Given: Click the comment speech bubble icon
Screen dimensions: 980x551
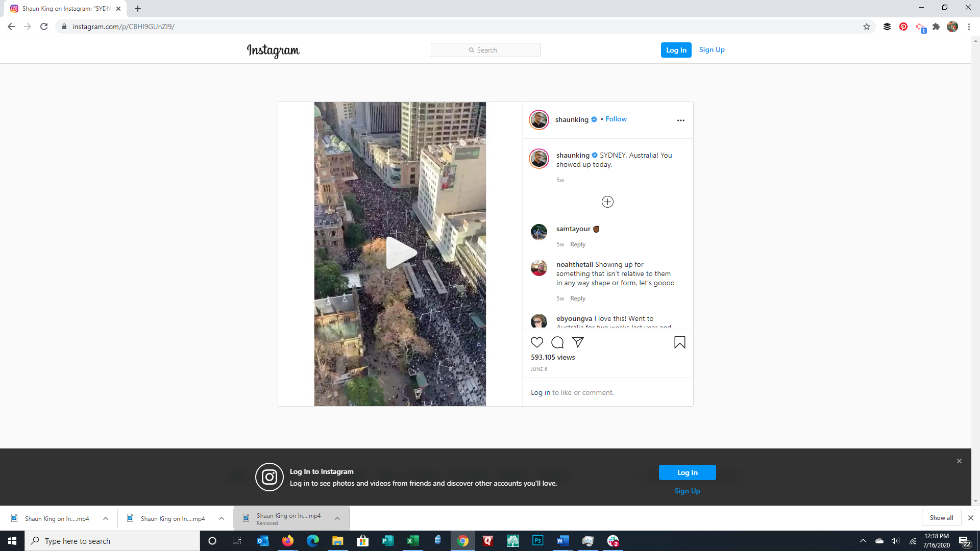Looking at the screenshot, I should click(x=557, y=342).
